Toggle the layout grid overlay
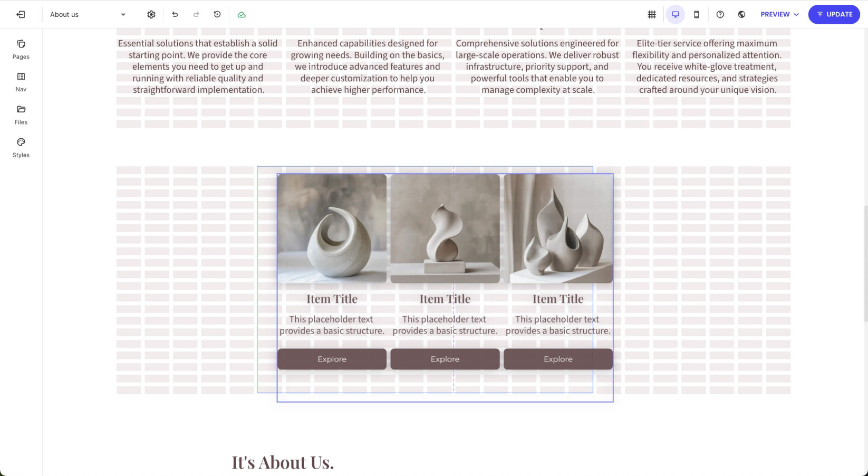The width and height of the screenshot is (868, 476). pos(652,14)
